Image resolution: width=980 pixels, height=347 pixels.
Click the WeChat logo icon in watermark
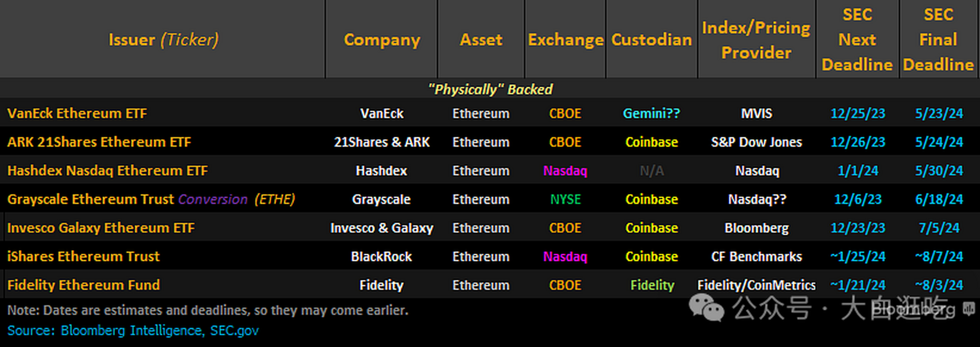(706, 309)
